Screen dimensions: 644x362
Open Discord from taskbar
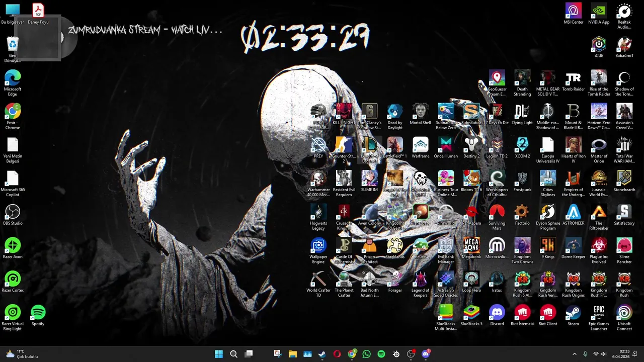[426, 354]
